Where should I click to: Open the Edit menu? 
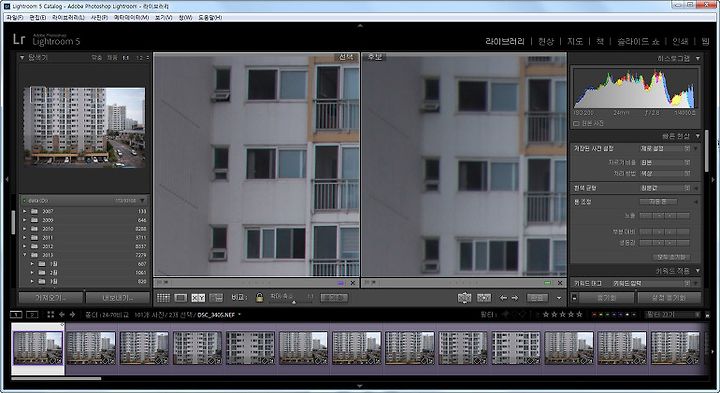pyautogui.click(x=37, y=17)
